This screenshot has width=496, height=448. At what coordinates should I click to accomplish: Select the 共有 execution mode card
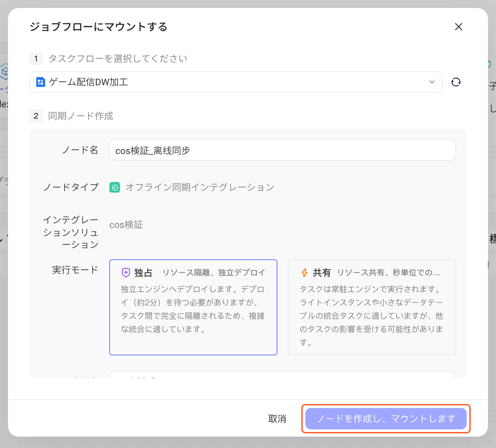point(372,307)
